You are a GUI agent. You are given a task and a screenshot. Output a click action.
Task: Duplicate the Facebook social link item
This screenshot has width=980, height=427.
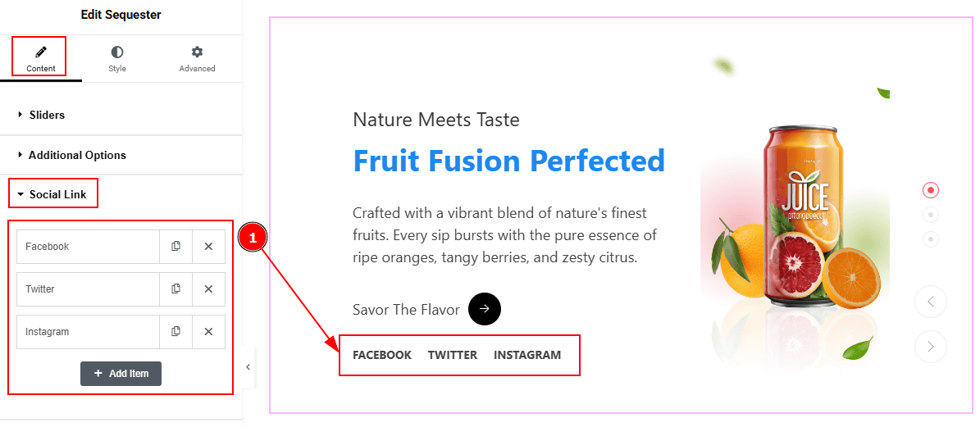pos(175,247)
